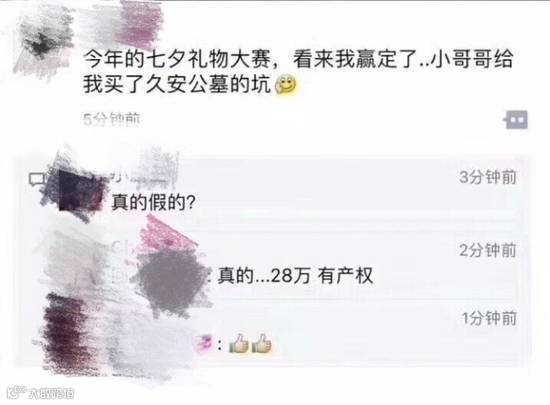Tap the bottom-left watermark logo
The height and width of the screenshot is (405, 550).
coord(40,393)
